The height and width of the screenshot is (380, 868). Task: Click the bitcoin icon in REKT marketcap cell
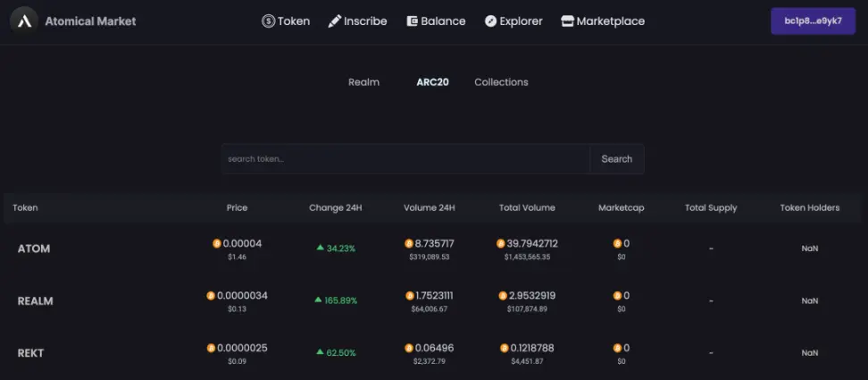pyautogui.click(x=617, y=348)
